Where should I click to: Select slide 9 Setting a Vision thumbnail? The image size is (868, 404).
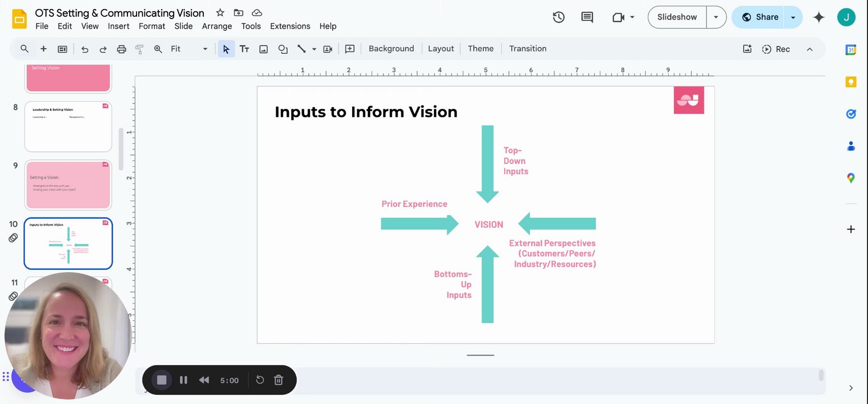click(68, 185)
